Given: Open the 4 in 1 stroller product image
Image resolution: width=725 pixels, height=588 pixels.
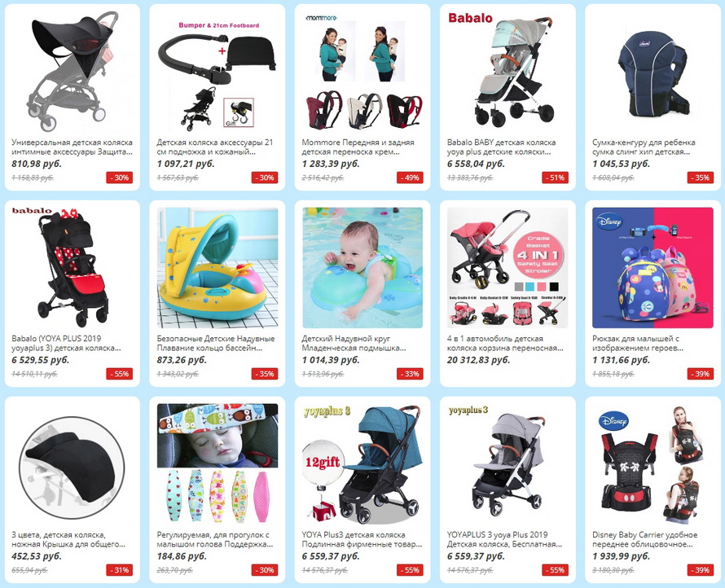Looking at the screenshot, I should pyautogui.click(x=507, y=268).
